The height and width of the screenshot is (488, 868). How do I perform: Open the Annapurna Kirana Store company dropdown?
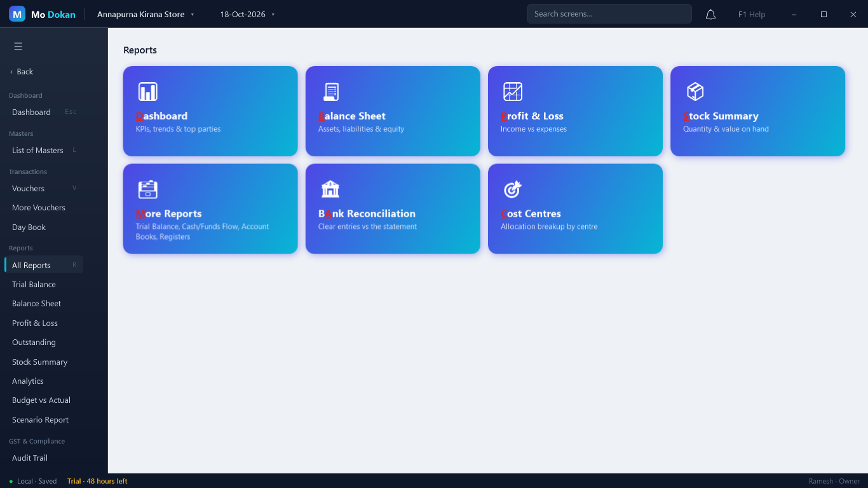point(146,14)
